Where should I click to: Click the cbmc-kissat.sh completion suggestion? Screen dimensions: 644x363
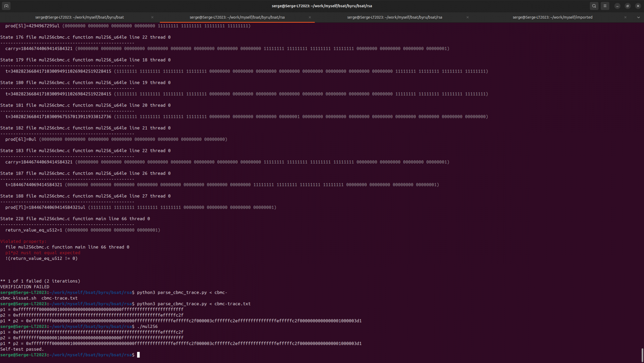[18, 298]
